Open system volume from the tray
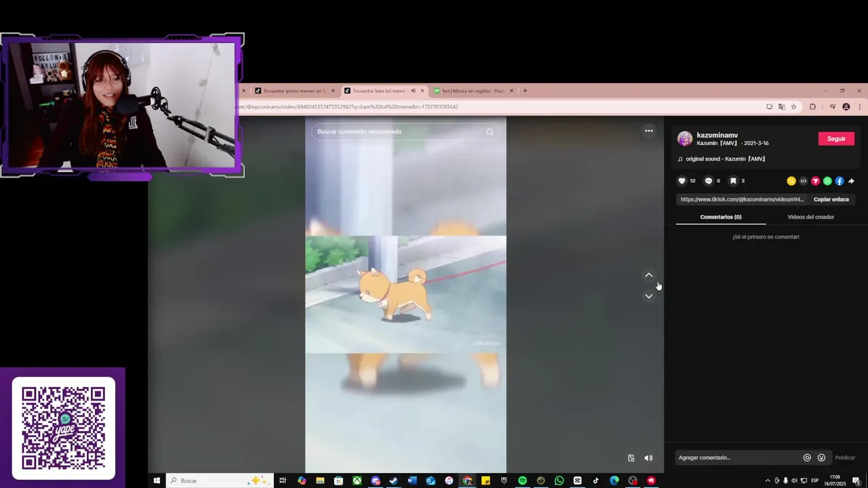This screenshot has width=868, height=488. point(794,481)
